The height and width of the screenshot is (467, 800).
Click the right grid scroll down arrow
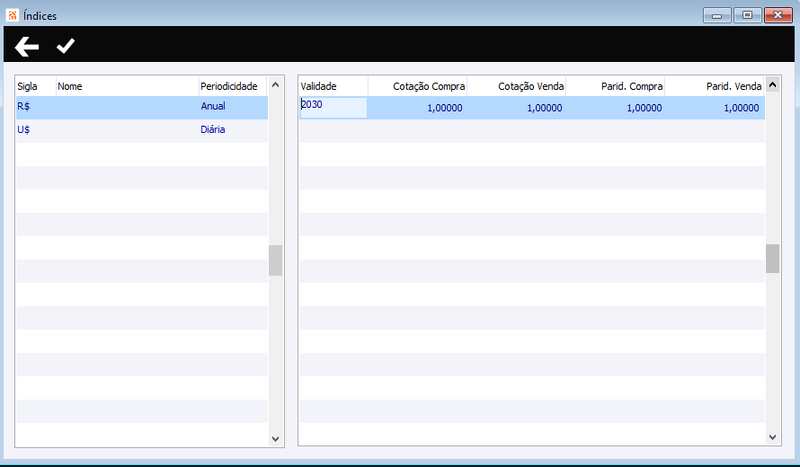point(772,437)
